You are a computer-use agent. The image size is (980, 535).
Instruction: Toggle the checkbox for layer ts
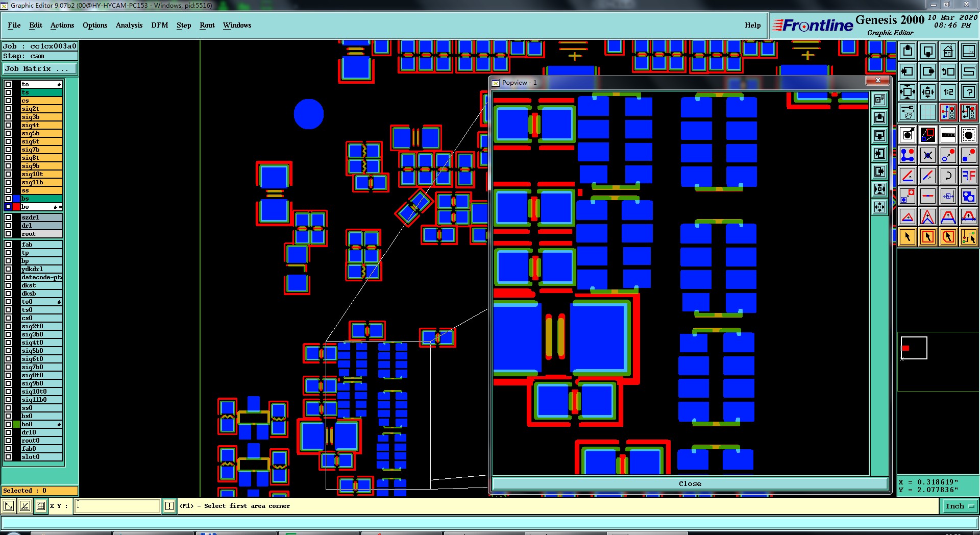click(8, 92)
